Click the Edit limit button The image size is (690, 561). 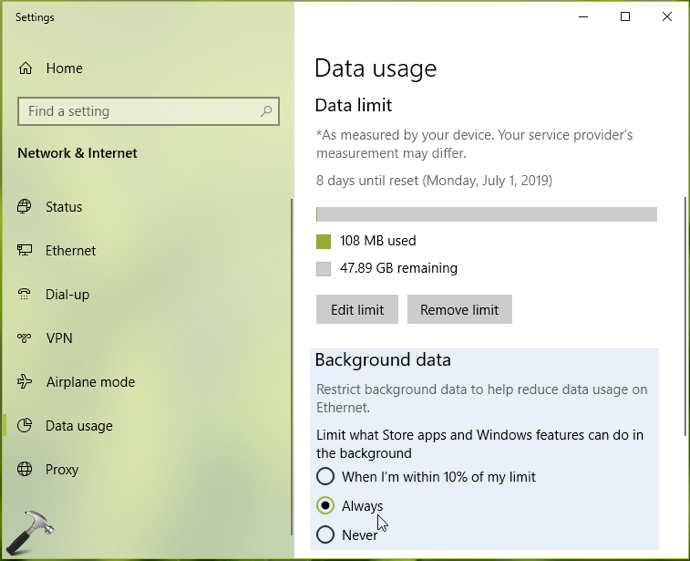pos(357,309)
